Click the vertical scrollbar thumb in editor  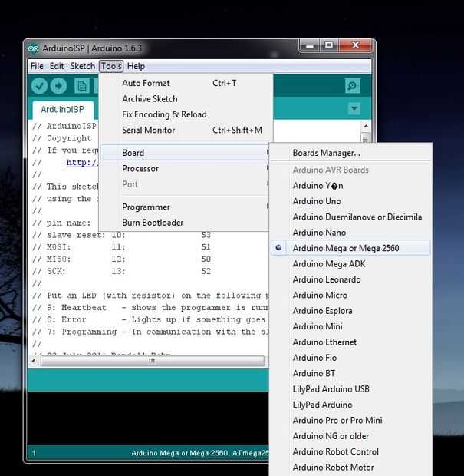point(365,137)
